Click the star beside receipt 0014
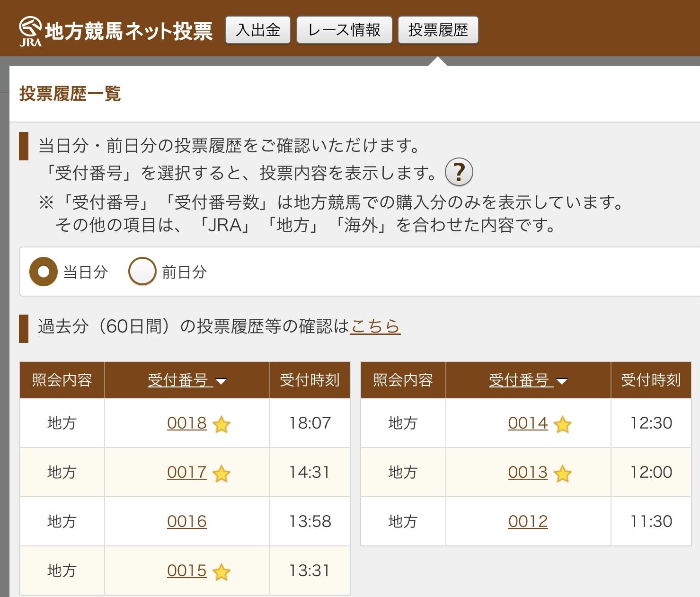 [562, 424]
